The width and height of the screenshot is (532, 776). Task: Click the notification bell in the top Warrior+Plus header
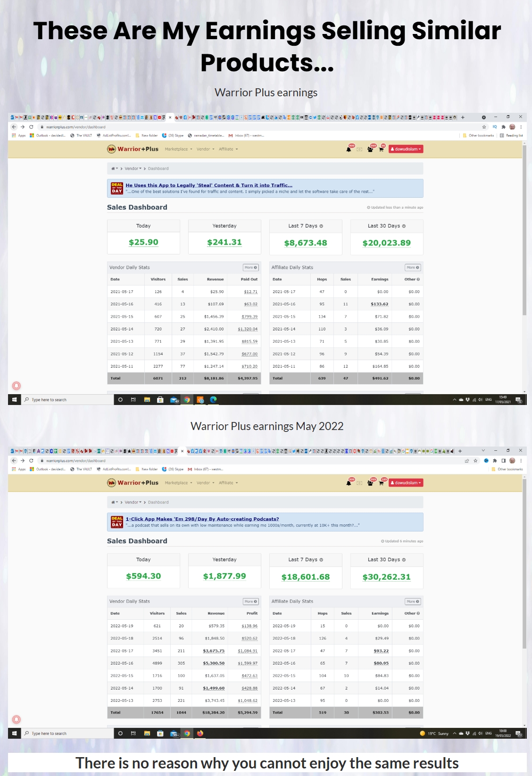tap(349, 150)
